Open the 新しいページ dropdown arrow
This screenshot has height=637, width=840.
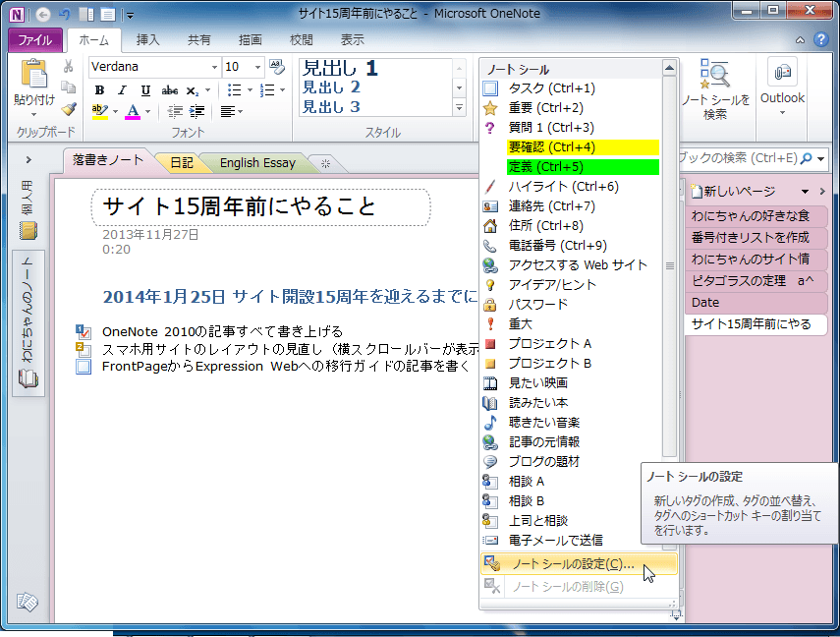tap(805, 192)
